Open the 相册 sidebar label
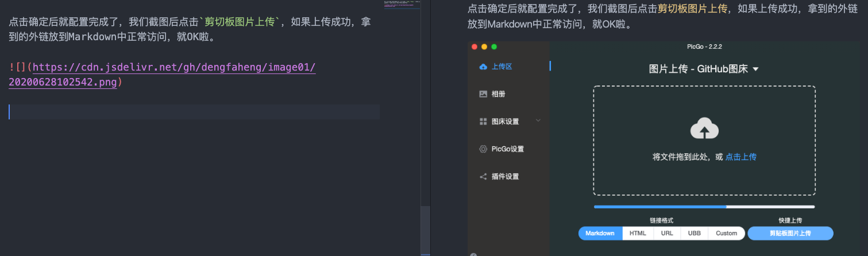 (499, 94)
